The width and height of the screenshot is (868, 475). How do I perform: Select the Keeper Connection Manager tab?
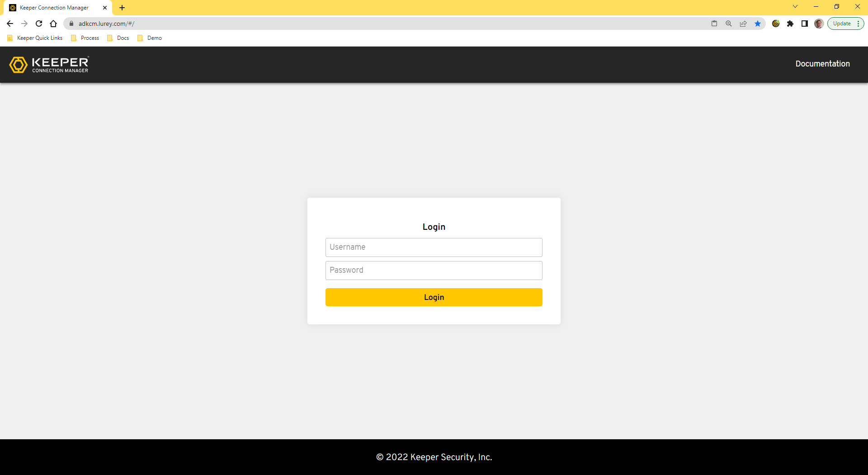pos(54,8)
